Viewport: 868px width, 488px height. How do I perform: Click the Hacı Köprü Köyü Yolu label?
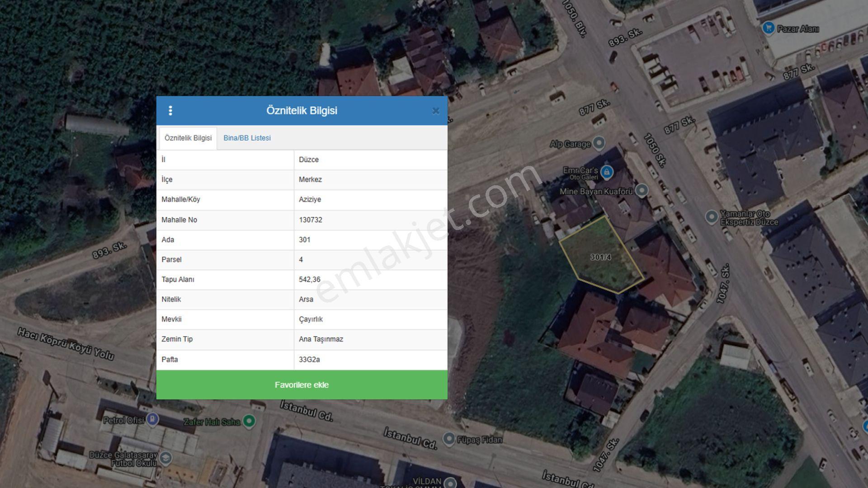(66, 344)
